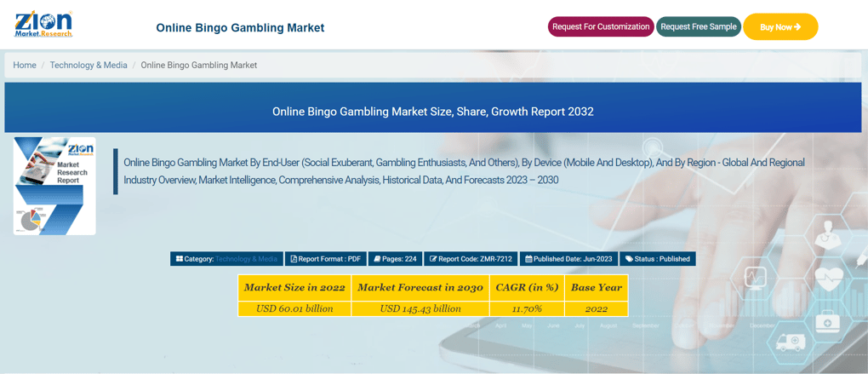This screenshot has height=374, width=868.
Task: Go to Home breadcrumb link
Action: click(25, 65)
